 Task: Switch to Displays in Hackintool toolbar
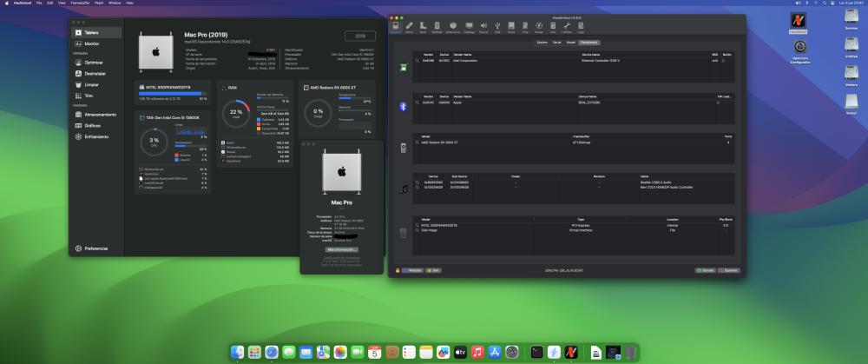(x=469, y=27)
